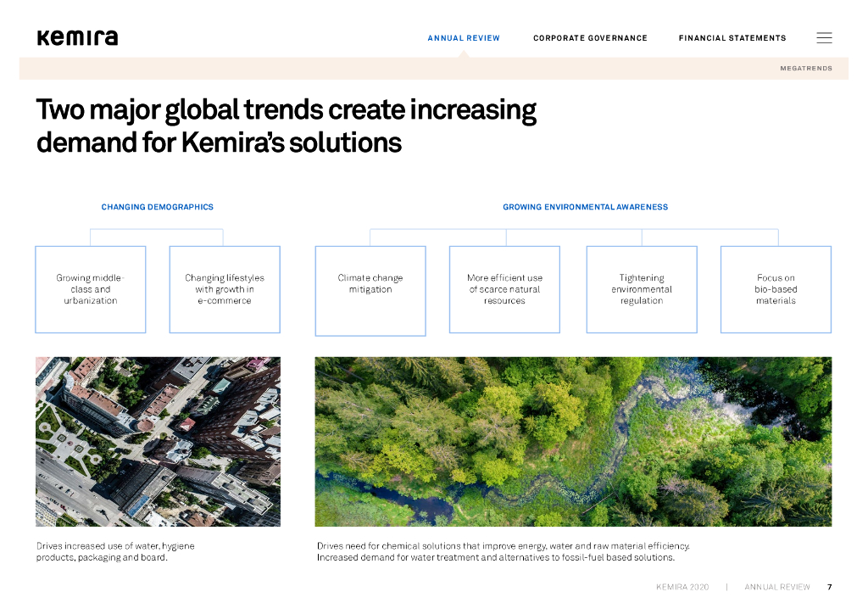Click the page number 7
868x614 pixels.
click(829, 587)
